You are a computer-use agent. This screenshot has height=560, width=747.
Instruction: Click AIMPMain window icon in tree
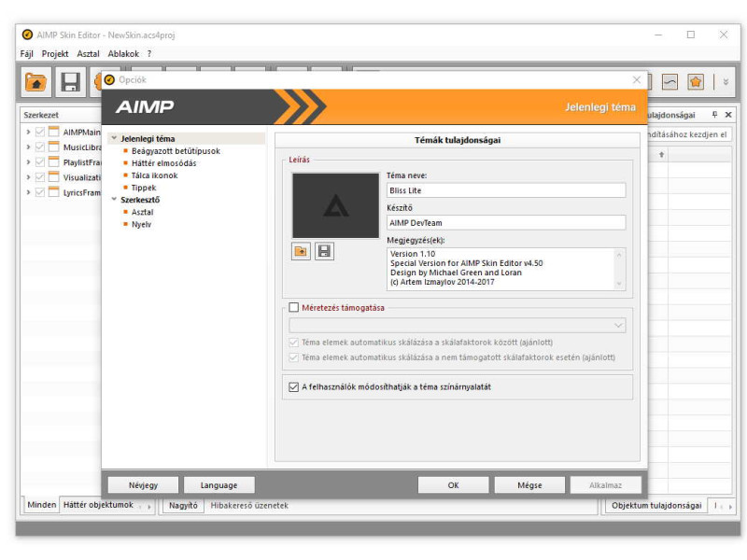(x=54, y=132)
